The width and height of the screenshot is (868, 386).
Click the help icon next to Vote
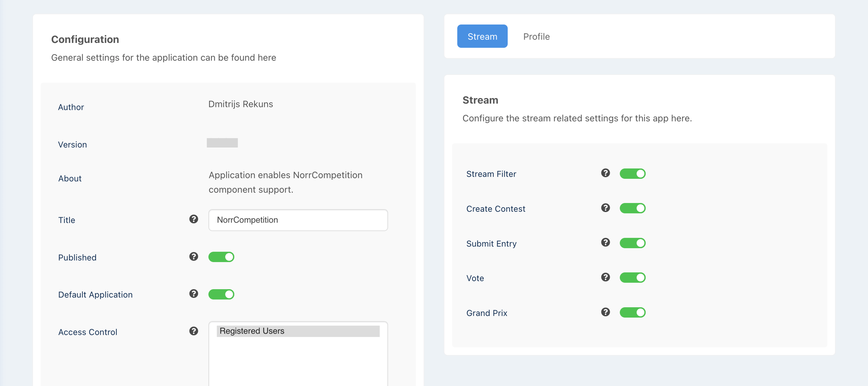point(605,277)
